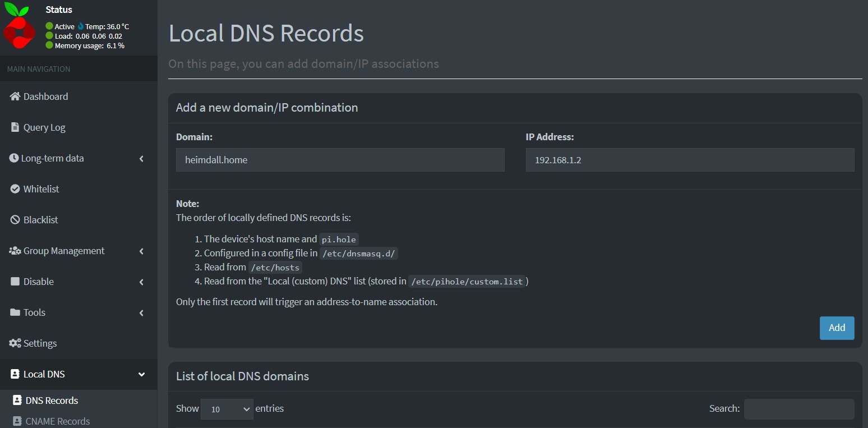Screen dimensions: 868x428
Task: Expand the Group Management submenu chevron
Action: coord(142,251)
